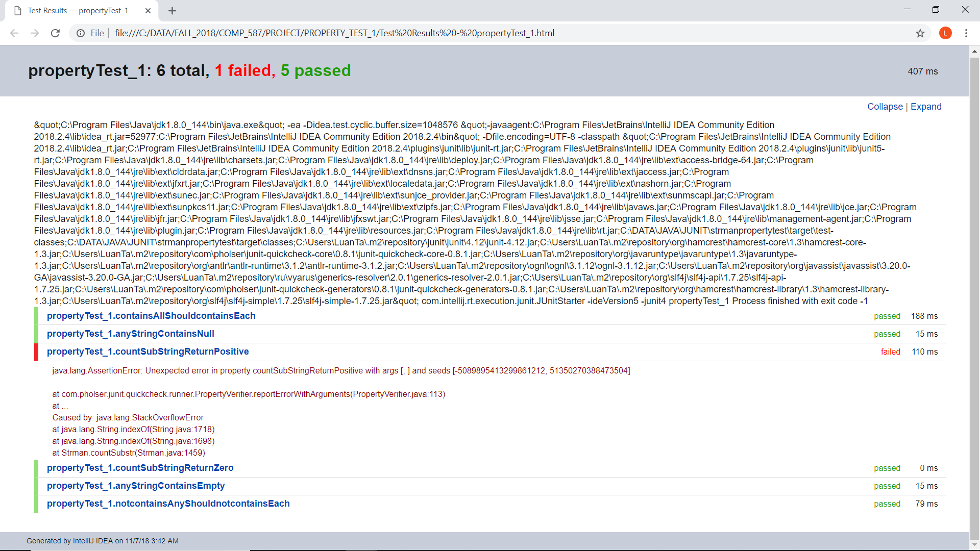Click the 79 ms duration value
This screenshot has width=980, height=551.
(926, 504)
